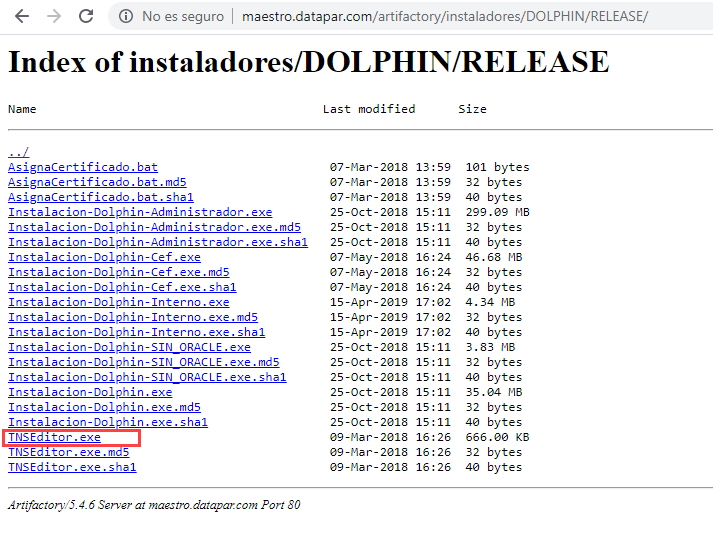Image resolution: width=713 pixels, height=557 pixels.
Task: Open Instalacion-Dolphin.exe.sha1 link
Action: 108,422
